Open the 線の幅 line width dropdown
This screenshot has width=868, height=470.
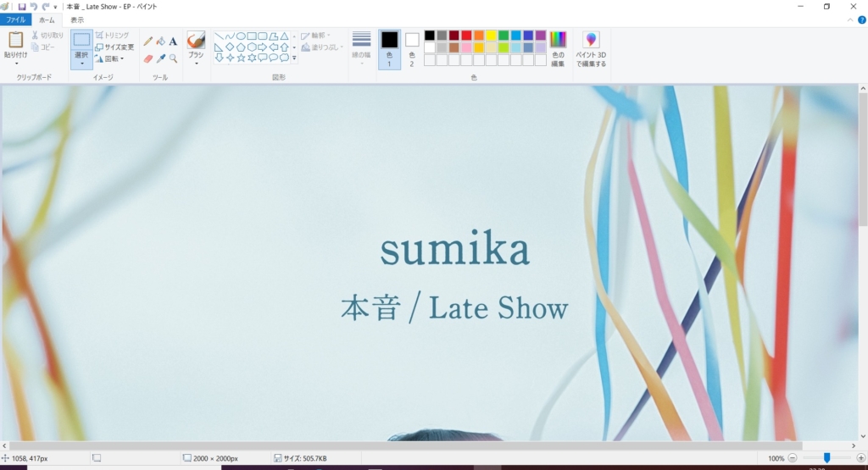[361, 48]
